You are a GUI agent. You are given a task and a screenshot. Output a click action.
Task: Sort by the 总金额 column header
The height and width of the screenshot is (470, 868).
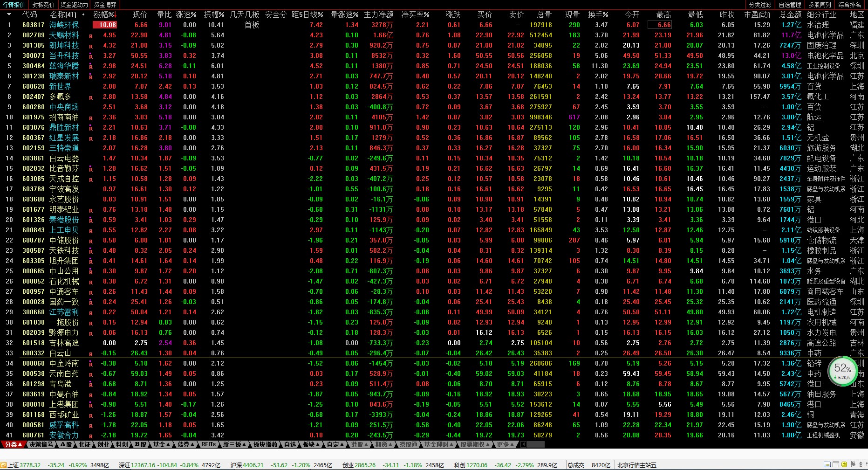(790, 14)
